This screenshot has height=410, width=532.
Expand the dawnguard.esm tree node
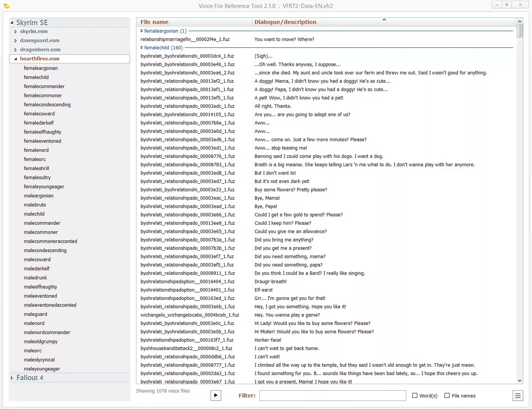(16, 41)
